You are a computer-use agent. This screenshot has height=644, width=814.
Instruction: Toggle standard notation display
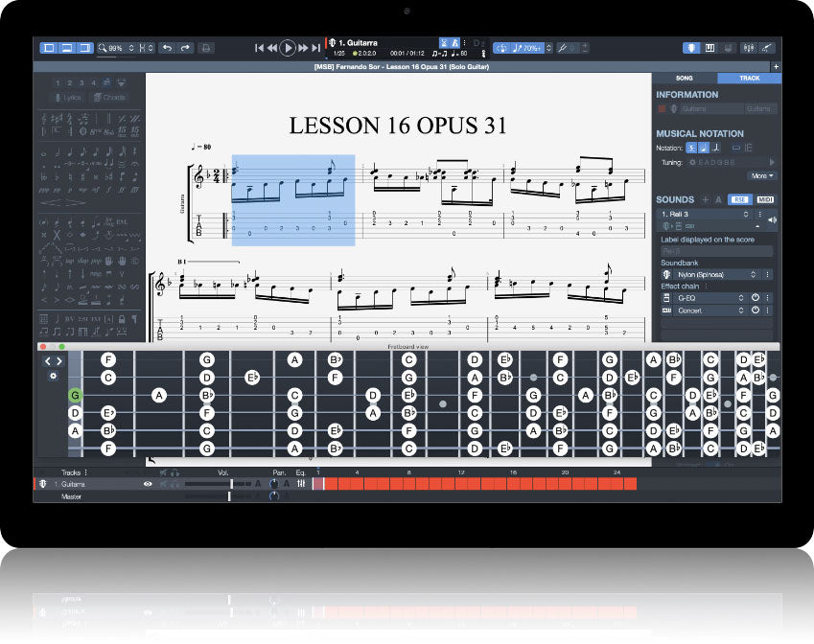[x=691, y=148]
